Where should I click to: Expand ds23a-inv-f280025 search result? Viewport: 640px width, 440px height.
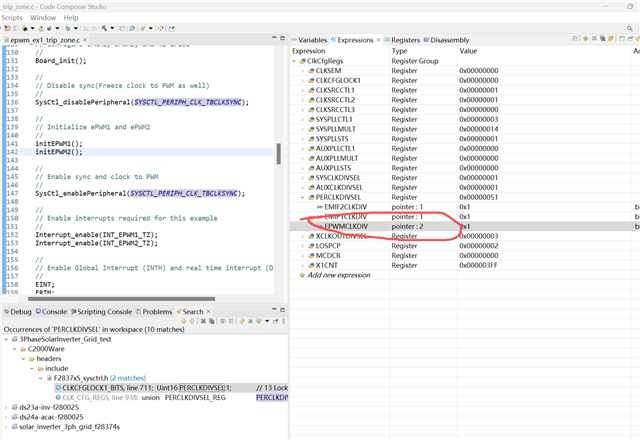[7, 406]
